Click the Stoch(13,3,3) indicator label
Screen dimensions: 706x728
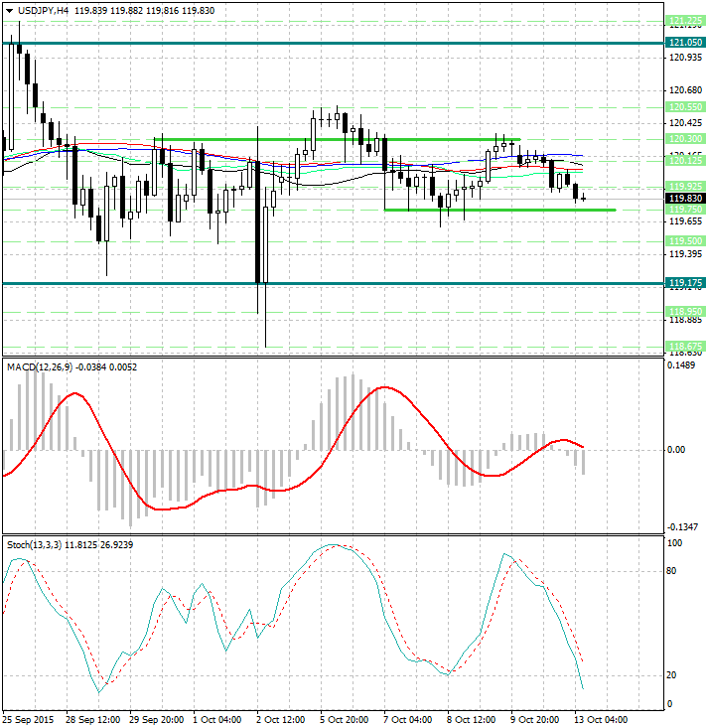coord(34,544)
